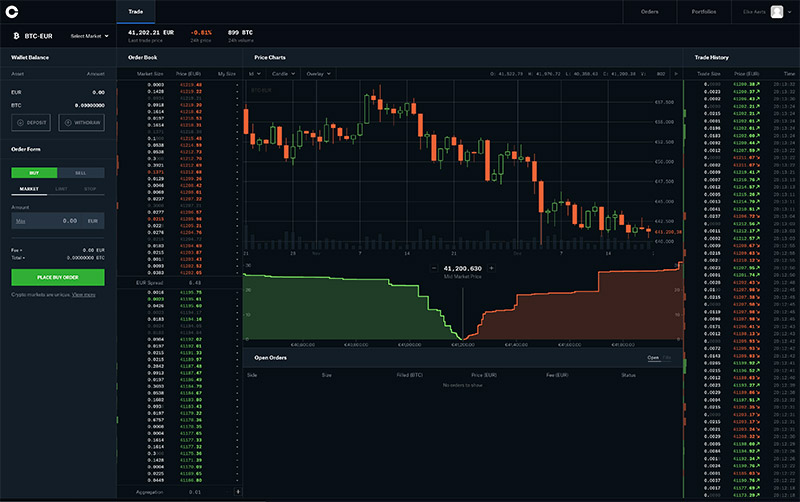
Task: Show Fills tab in Open Orders
Action: (x=667, y=358)
